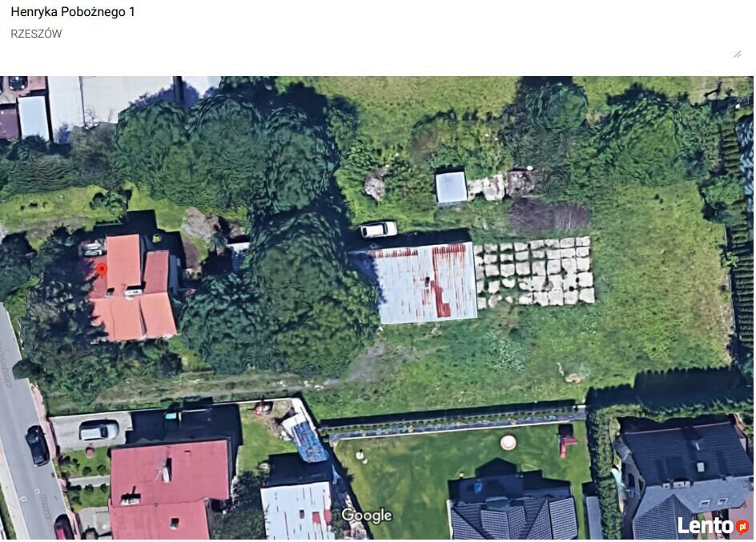Click the white-roofed building at the bottom center
This screenshot has width=756, height=542.
(x=297, y=510)
